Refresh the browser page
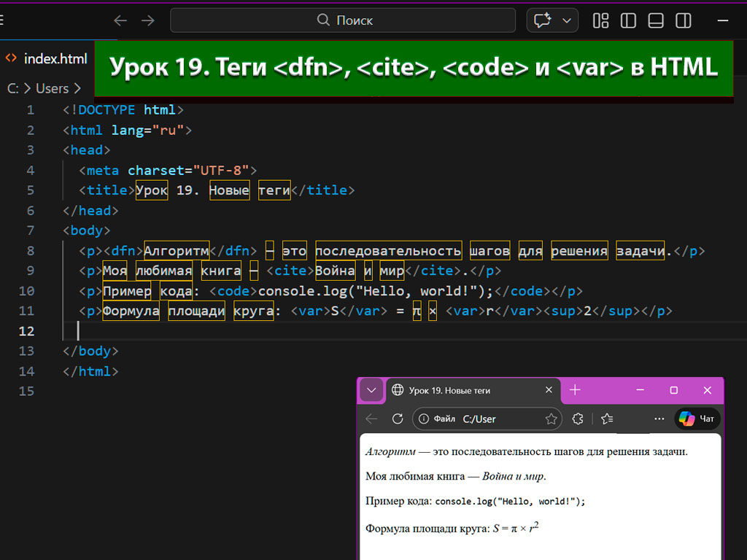 pyautogui.click(x=398, y=419)
